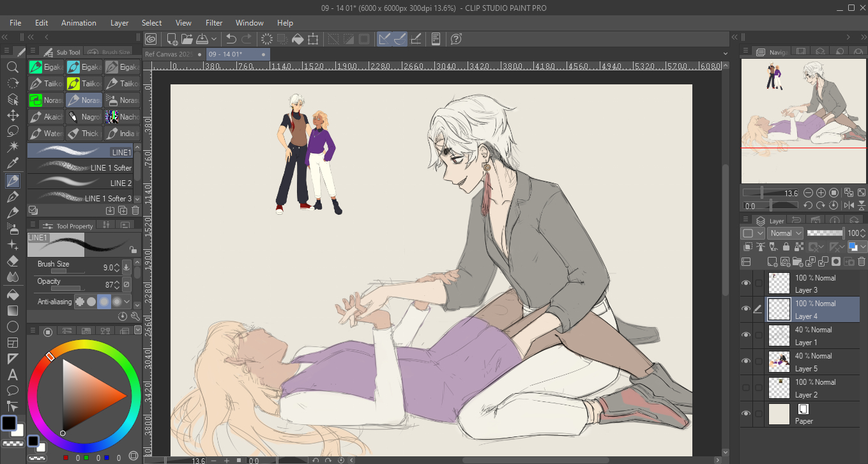Select the Eraser tool in the toolbox
Screen dimensions: 868x464
click(x=13, y=261)
